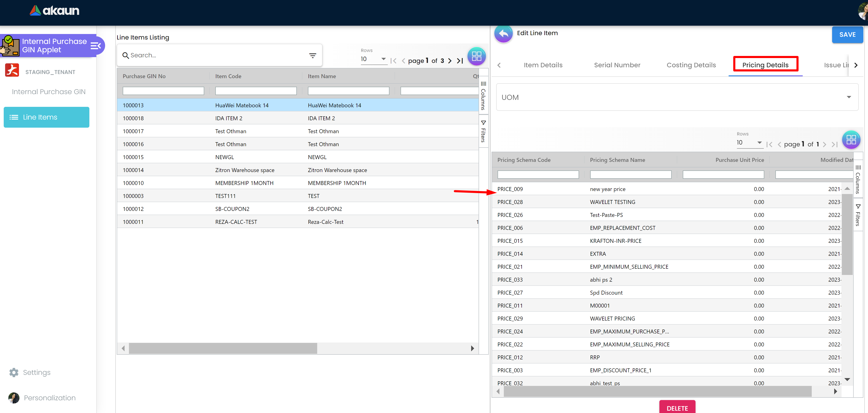Collapse the Internal Purchase GIN Applet sidebar menu
Viewport: 868px width, 413px height.
pyautogui.click(x=96, y=46)
